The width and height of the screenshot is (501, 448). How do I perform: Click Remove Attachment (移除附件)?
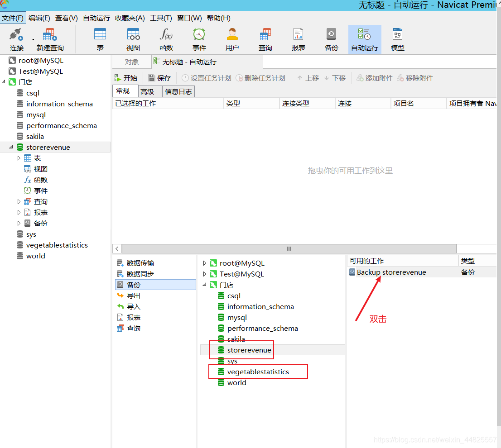415,78
